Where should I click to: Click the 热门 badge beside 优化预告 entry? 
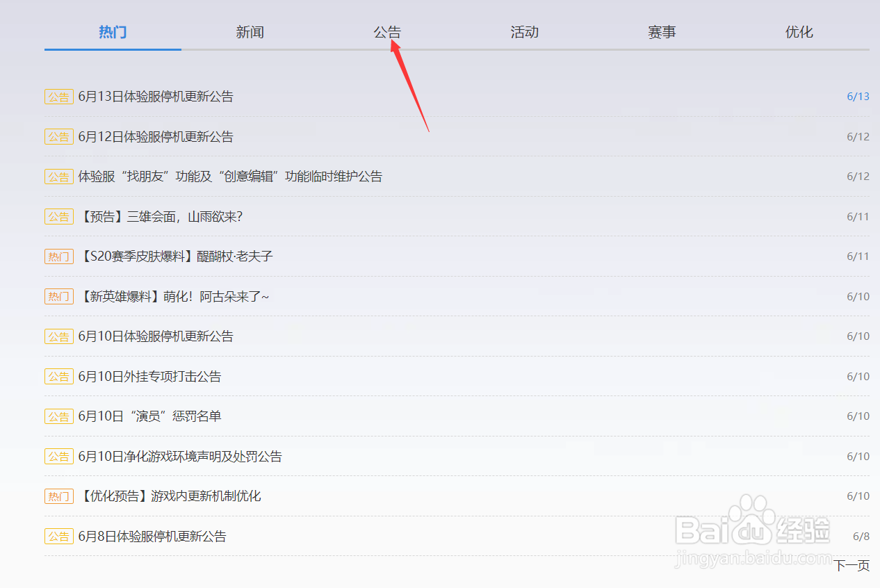tap(59, 496)
